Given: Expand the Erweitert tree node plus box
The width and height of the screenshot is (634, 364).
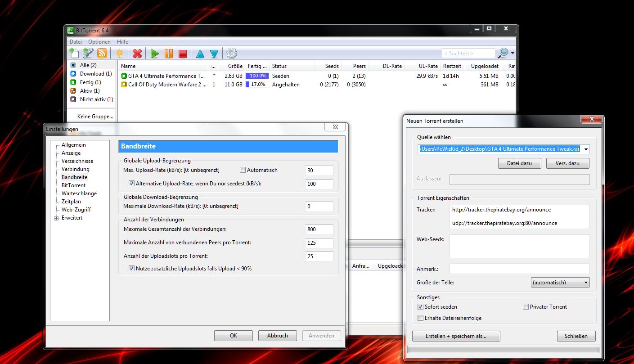Looking at the screenshot, I should click(57, 218).
